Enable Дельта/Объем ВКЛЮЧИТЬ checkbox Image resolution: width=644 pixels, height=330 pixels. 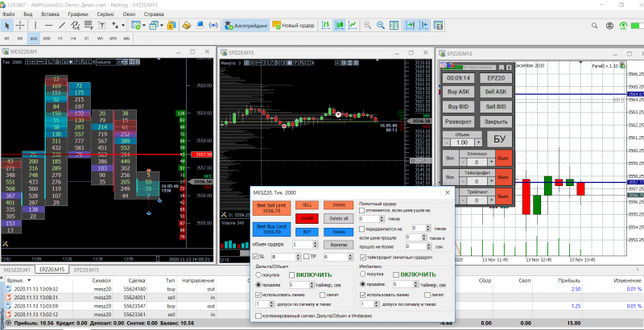pyautogui.click(x=291, y=274)
